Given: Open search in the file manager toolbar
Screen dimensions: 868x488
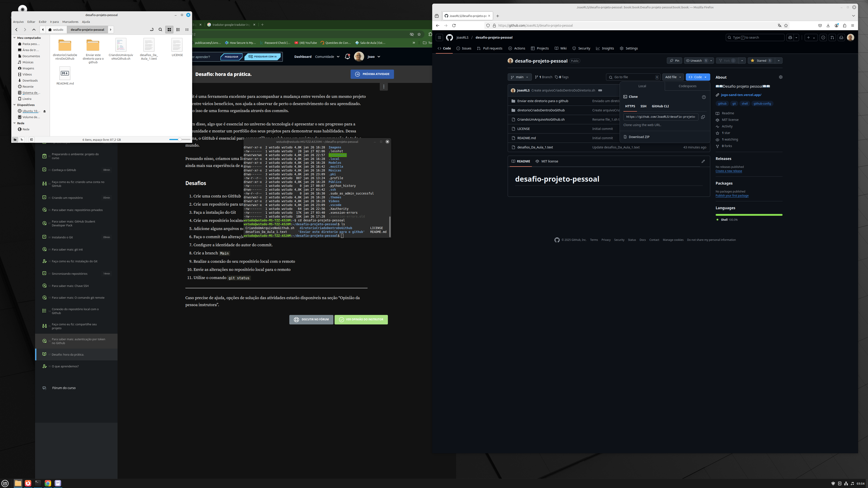Looking at the screenshot, I should click(x=160, y=30).
